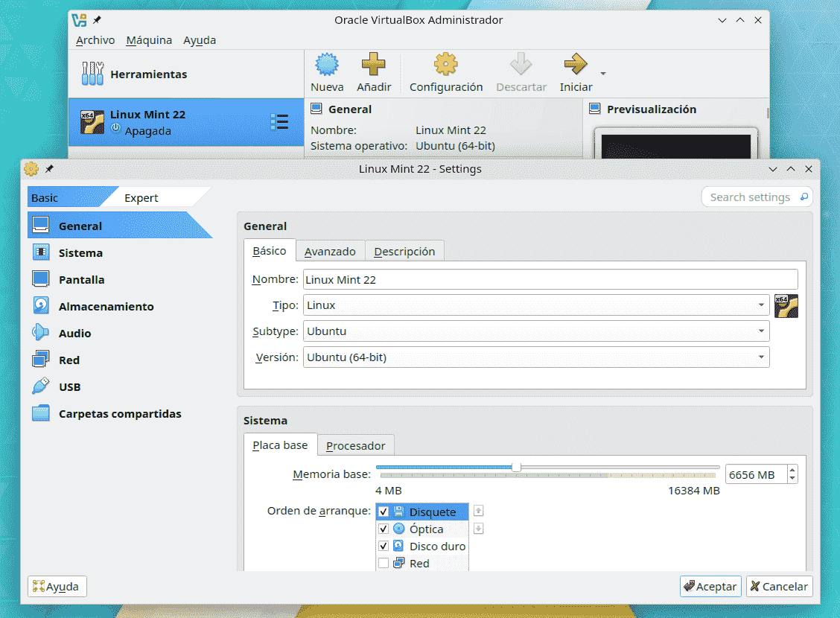The width and height of the screenshot is (840, 618).
Task: Click VirtualBox logo in main window title bar
Action: [x=79, y=20]
